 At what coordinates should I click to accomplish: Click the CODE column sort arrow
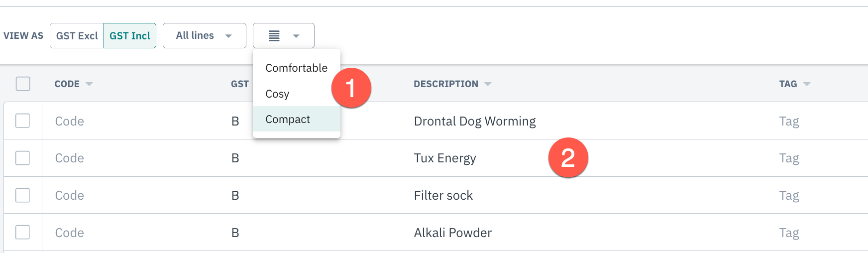coord(89,84)
